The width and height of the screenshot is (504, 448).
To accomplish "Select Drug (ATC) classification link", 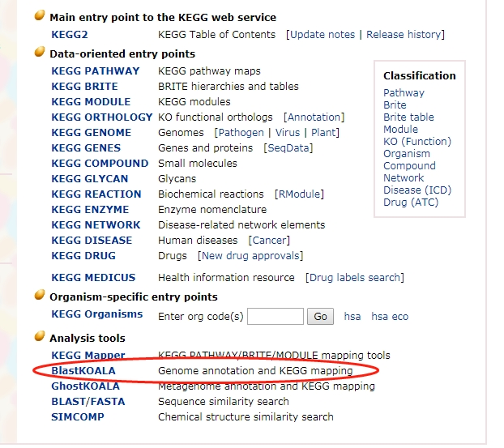I will pos(411,203).
